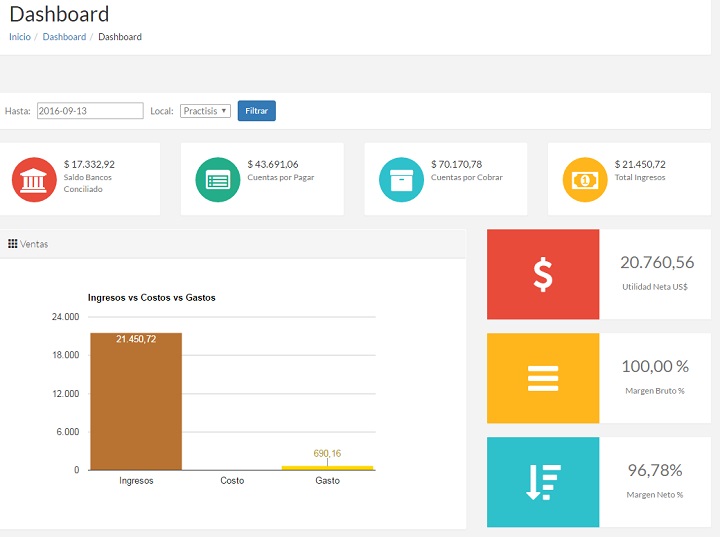
Task: Click the yellow Gasto bar in chart
Action: 327,467
